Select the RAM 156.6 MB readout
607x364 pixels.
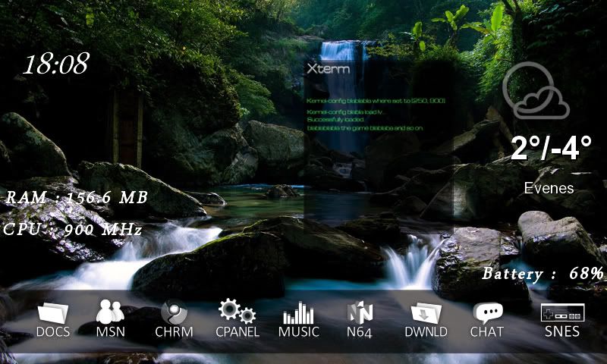76,198
